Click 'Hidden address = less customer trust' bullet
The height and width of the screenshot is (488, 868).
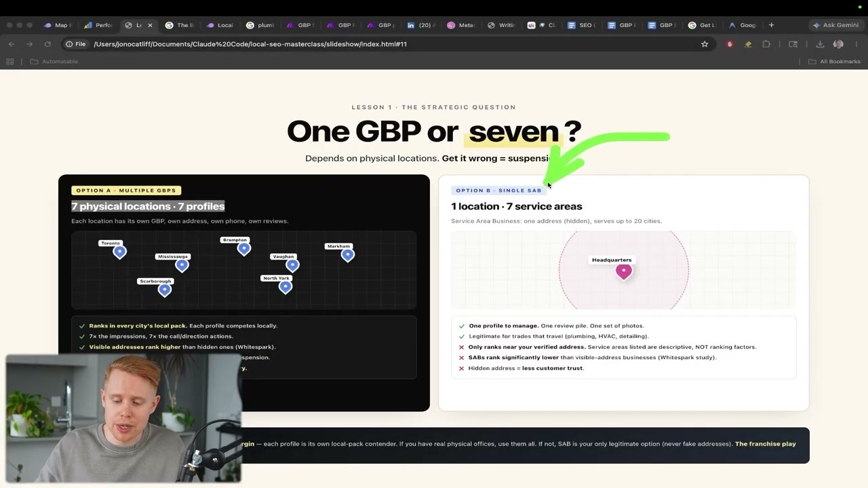[526, 368]
